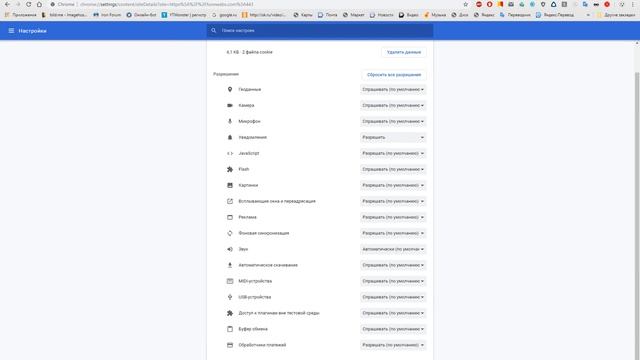Viewport: 640px width, 360px height.
Task: Click the address bar URL
Action: point(167,4)
